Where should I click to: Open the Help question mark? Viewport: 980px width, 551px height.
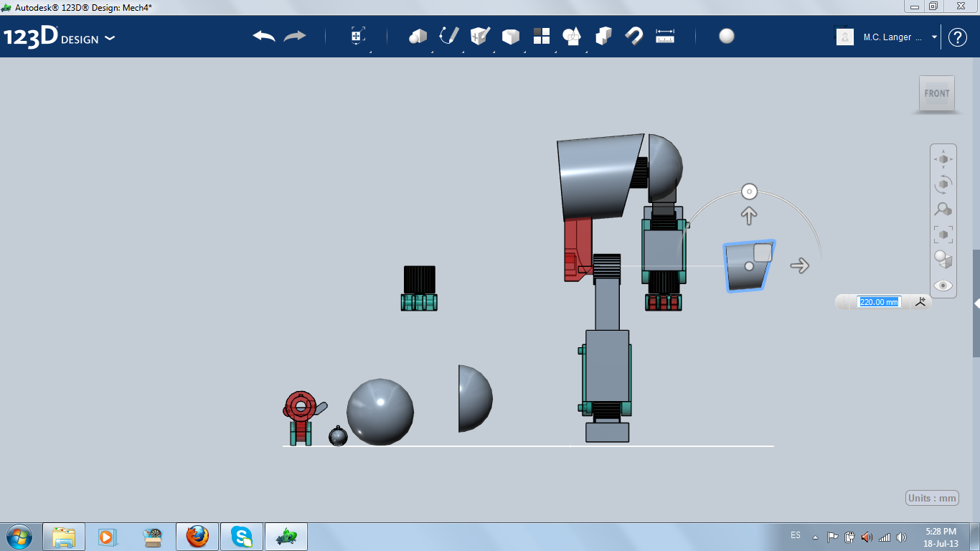[958, 37]
